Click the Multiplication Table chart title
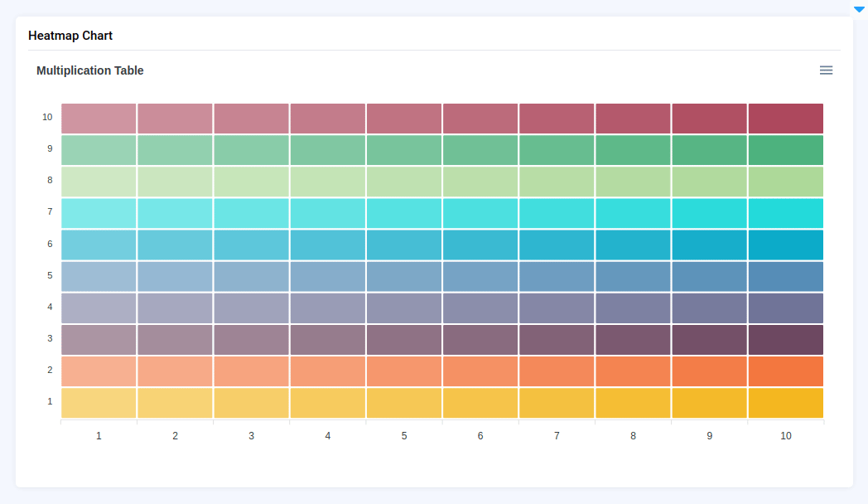Screen dimensions: 868x504 (90, 70)
